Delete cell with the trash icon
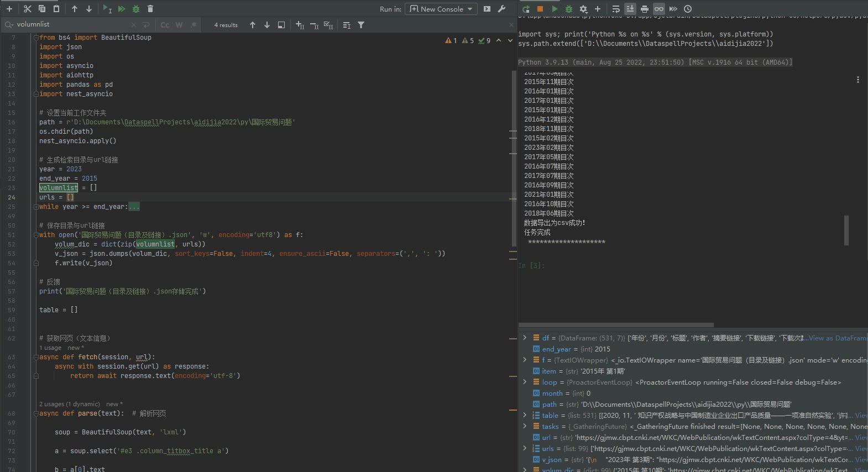The height and width of the screenshot is (472, 868). [150, 9]
